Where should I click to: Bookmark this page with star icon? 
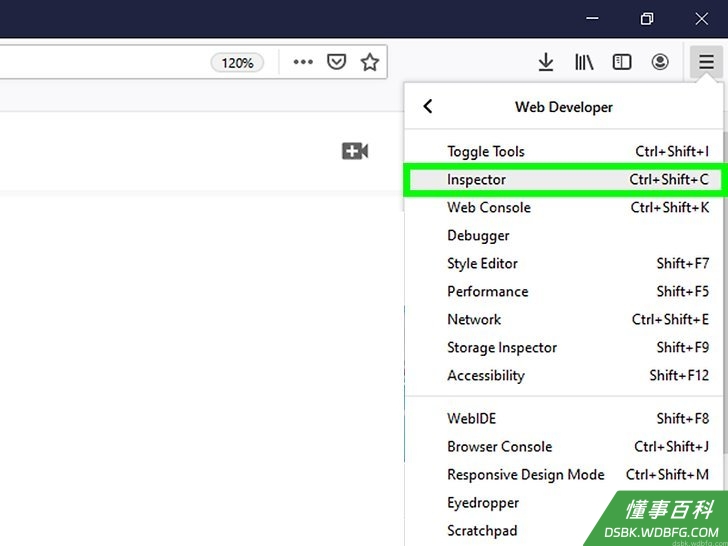tap(370, 62)
